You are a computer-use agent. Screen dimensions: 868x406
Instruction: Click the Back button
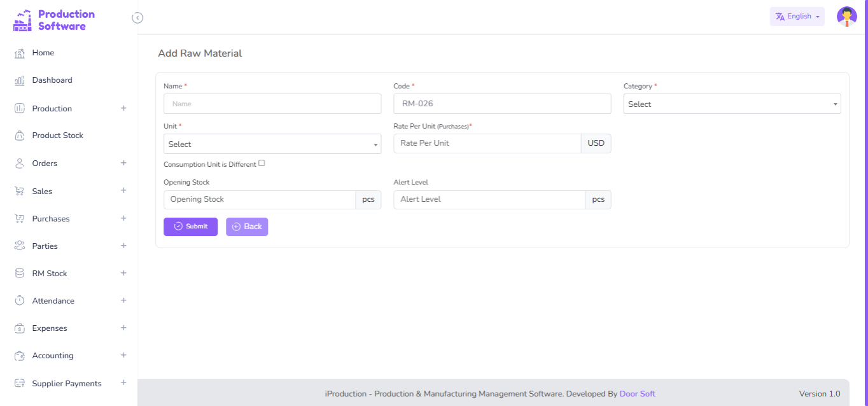click(x=247, y=227)
